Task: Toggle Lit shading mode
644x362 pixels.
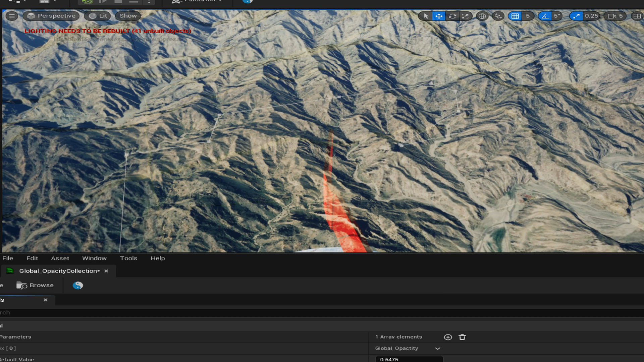Action: point(98,15)
